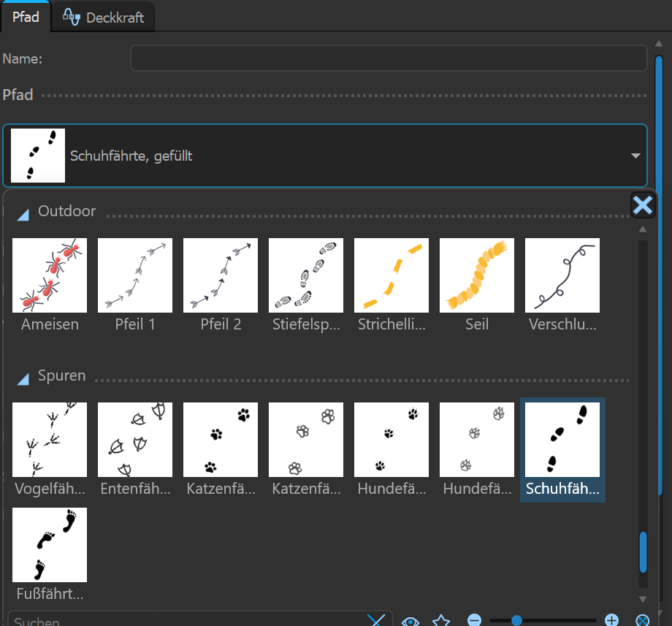Close the path selection popup
Screen dimensions: 672x626
(642, 205)
